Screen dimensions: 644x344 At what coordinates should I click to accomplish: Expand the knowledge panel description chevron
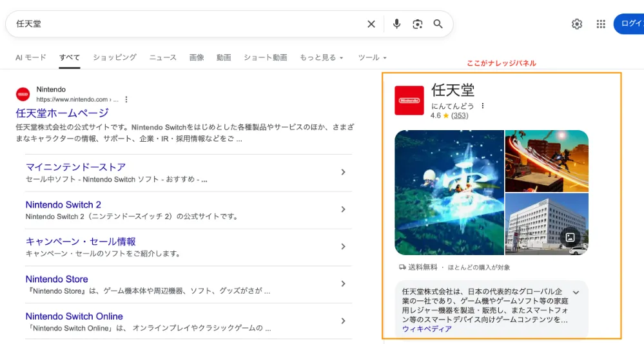pyautogui.click(x=576, y=292)
